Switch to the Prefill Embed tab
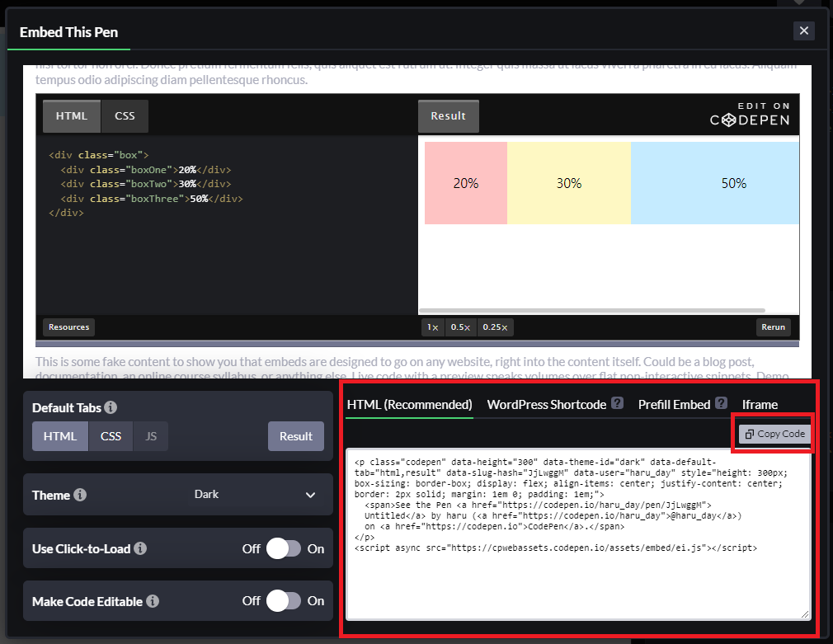This screenshot has width=833, height=644. click(x=674, y=405)
